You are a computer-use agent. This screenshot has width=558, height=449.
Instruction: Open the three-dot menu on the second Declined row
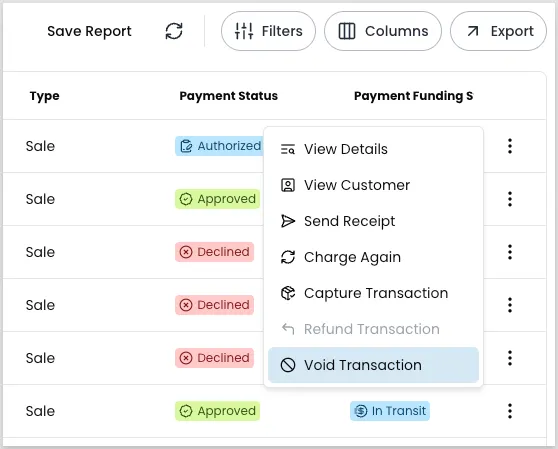(510, 305)
